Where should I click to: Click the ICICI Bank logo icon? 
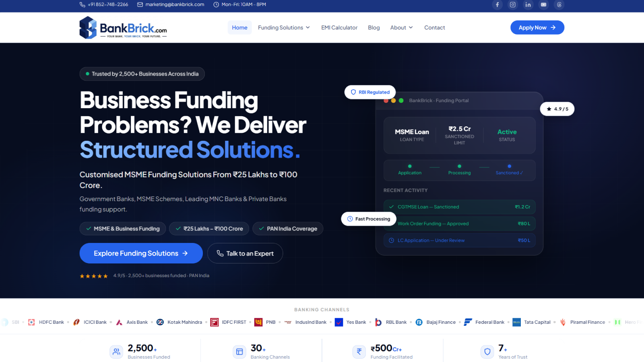76,322
